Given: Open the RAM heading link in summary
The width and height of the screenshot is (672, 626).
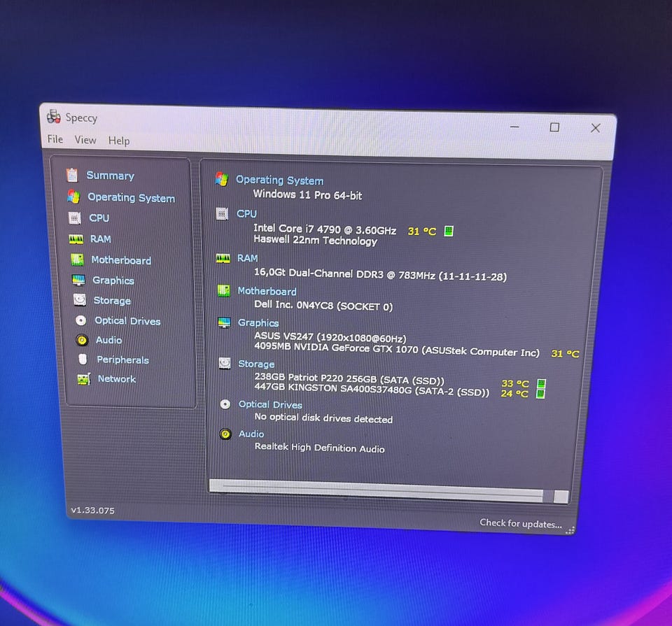Looking at the screenshot, I should click(x=248, y=258).
